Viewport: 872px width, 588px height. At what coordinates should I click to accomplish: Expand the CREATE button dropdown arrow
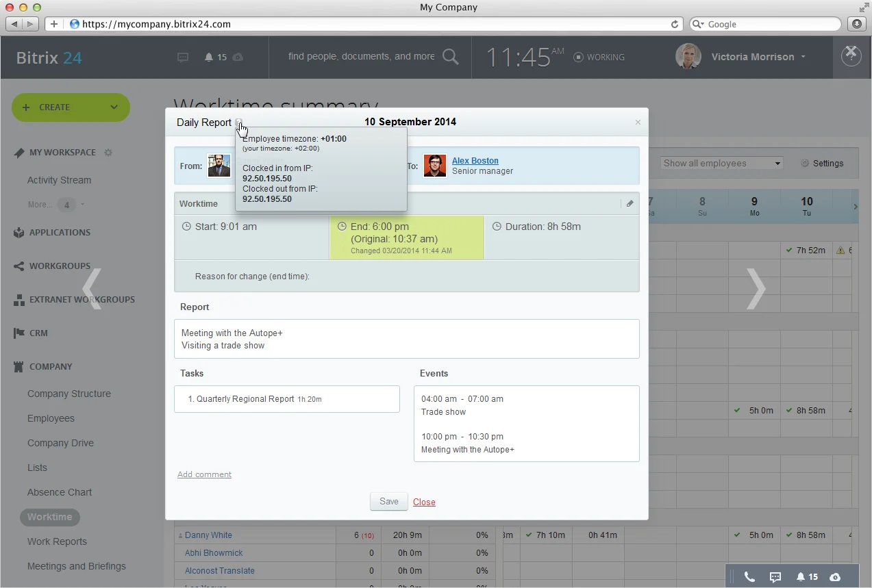[114, 107]
